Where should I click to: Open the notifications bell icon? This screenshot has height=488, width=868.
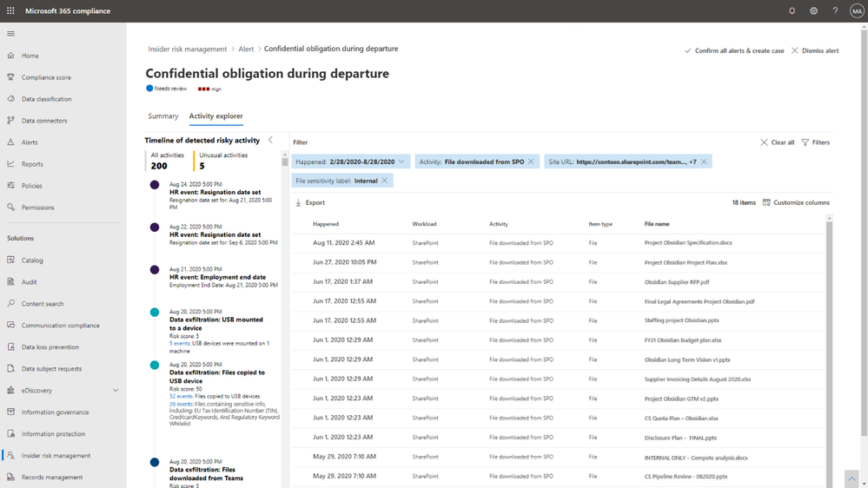792,10
